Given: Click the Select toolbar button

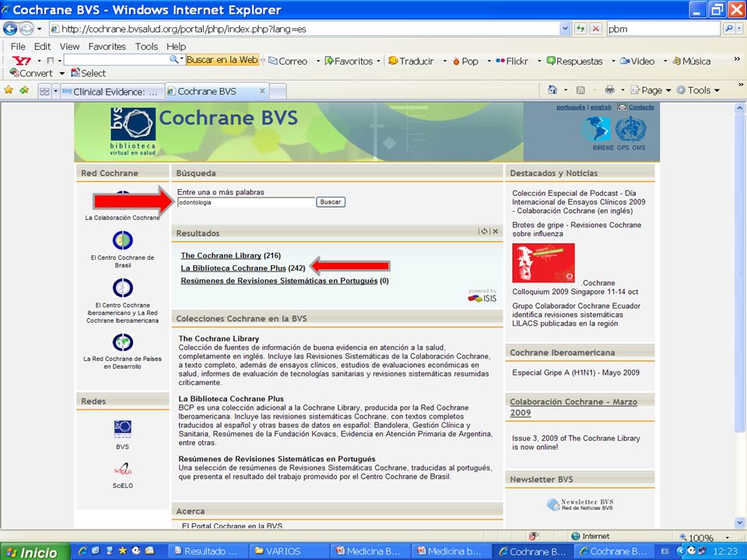Looking at the screenshot, I should pos(88,73).
